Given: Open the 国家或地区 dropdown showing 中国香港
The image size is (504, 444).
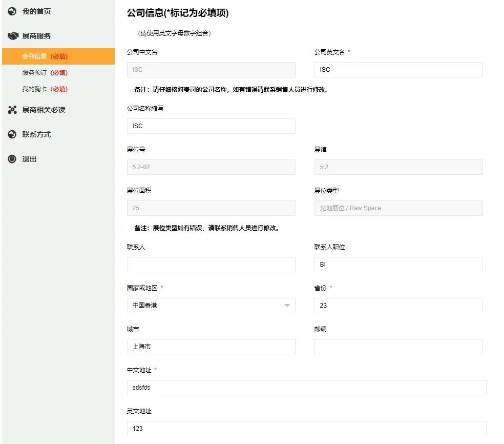Looking at the screenshot, I should 211,306.
